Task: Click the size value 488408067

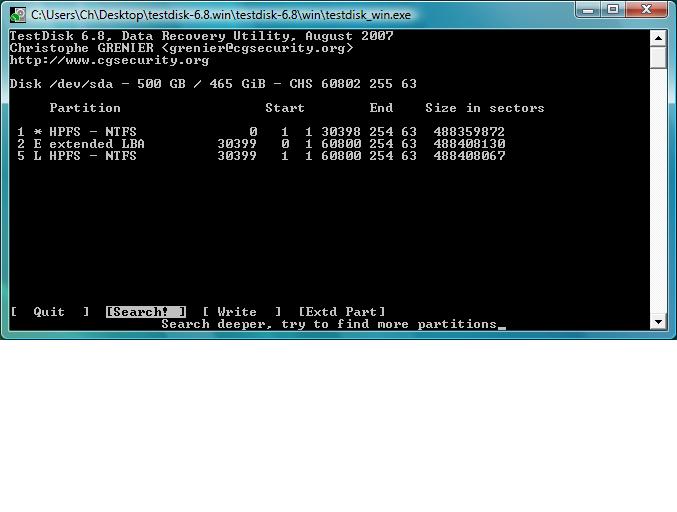Action: (469, 156)
